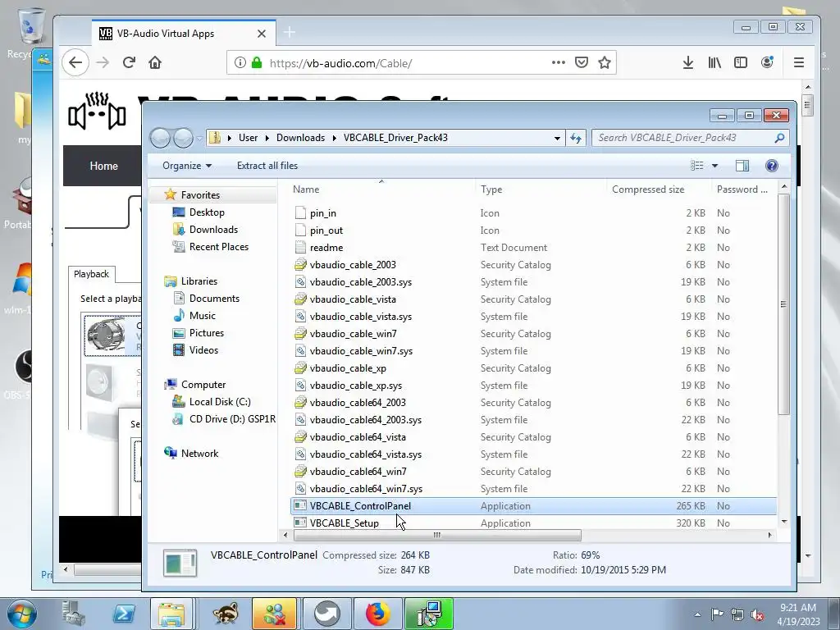
Task: Expand breadcrumb arrow after Downloads
Action: [335, 138]
